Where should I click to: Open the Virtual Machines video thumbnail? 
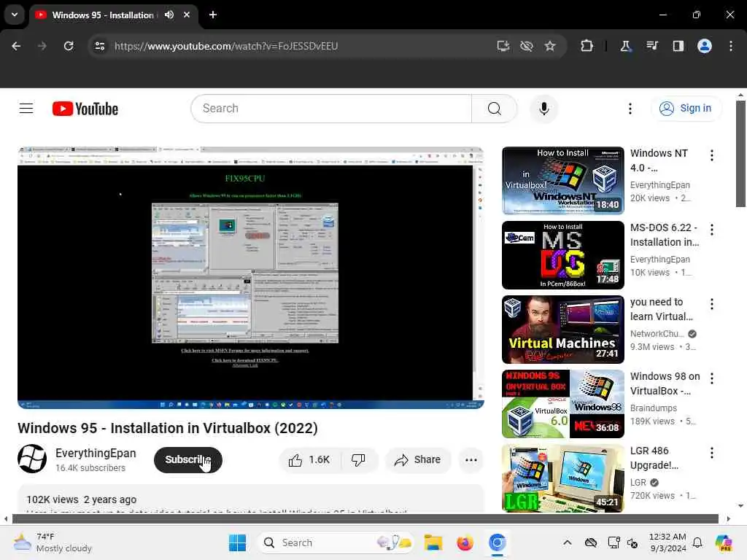click(x=562, y=330)
